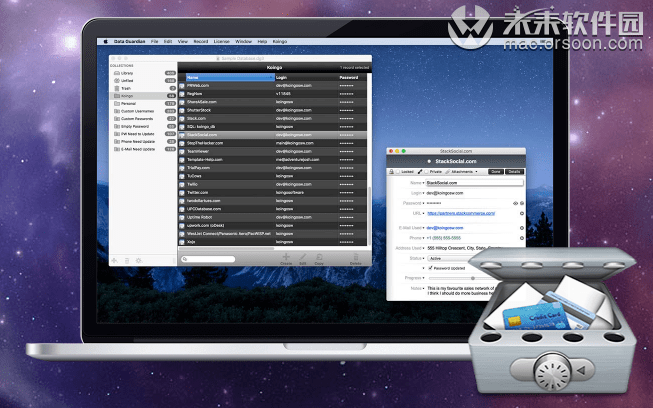The width and height of the screenshot is (653, 408).
Task: Select the Empty Password smart collection
Action: click(143, 126)
